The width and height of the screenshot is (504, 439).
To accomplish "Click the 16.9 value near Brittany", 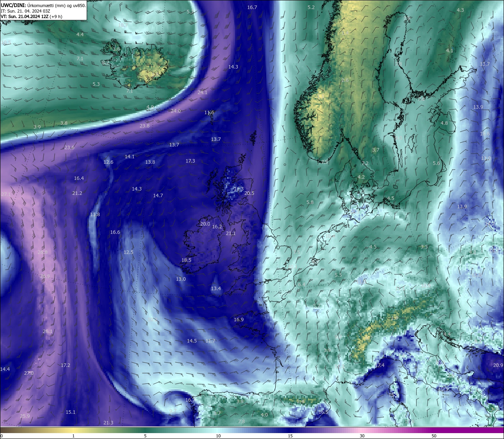I will click(239, 320).
